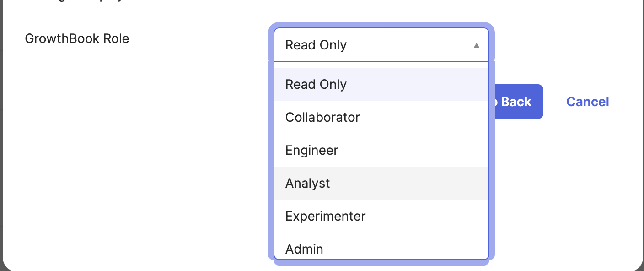Click the Read Only value in the select box

[316, 45]
